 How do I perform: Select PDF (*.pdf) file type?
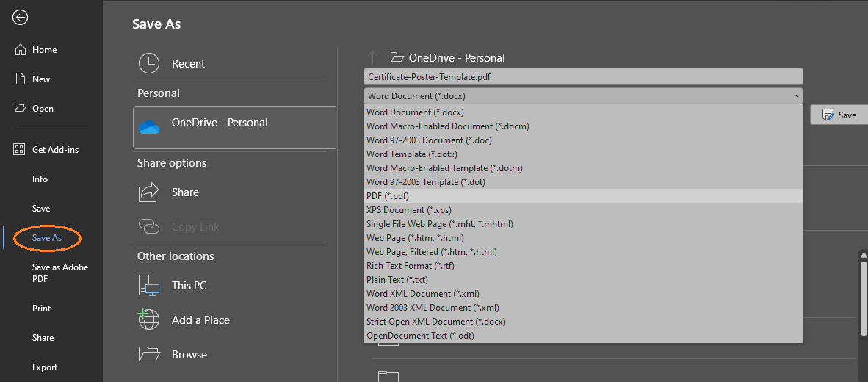[x=583, y=196]
